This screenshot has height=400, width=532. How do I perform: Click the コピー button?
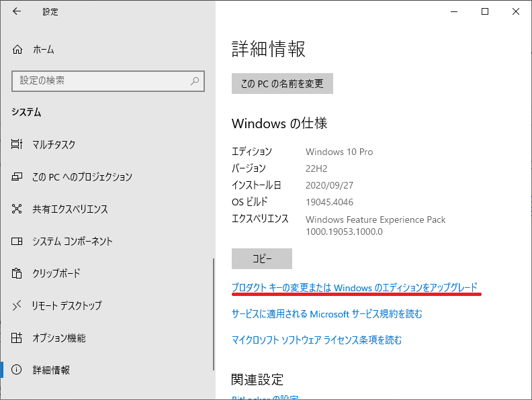pyautogui.click(x=262, y=258)
